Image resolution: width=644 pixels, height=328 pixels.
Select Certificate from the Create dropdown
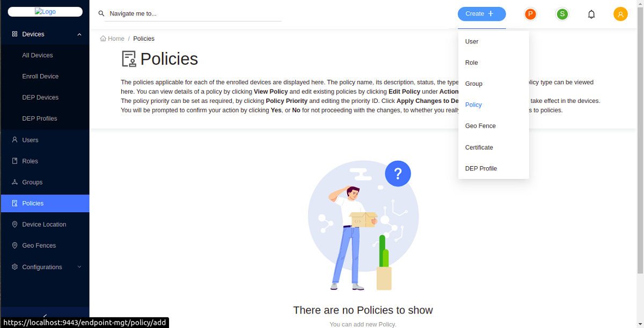tap(479, 147)
